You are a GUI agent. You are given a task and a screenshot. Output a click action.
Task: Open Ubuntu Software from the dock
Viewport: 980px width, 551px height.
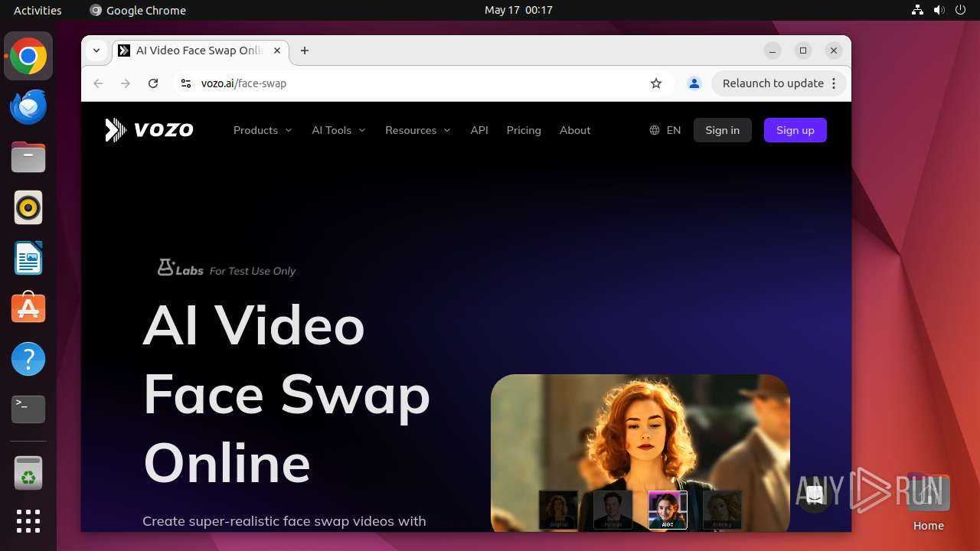28,308
